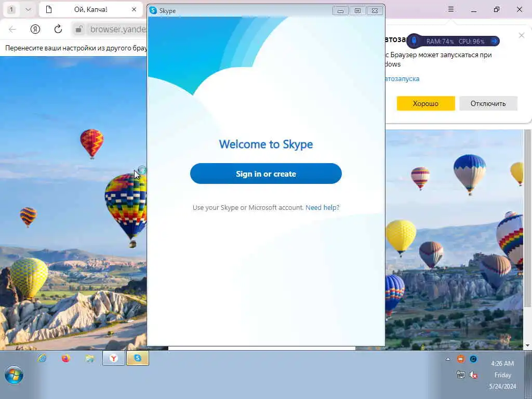
Task: Close the Ой, Капча! tab
Action: [134, 9]
